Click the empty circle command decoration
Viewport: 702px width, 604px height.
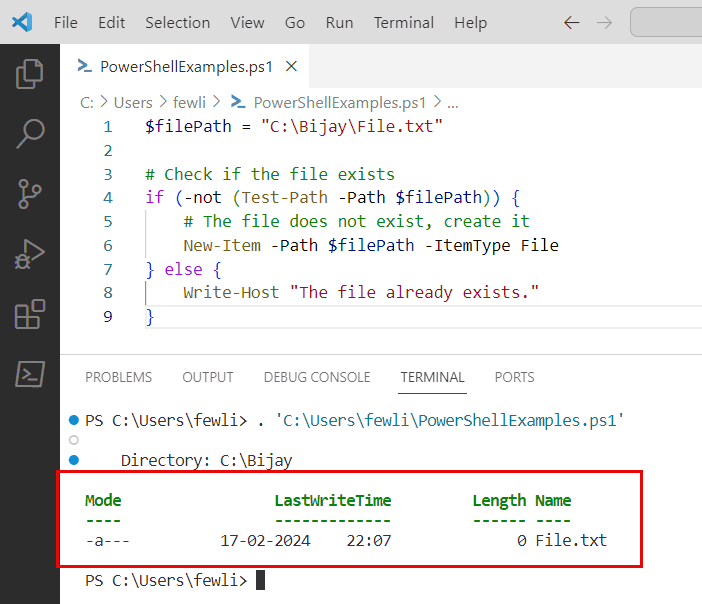(74, 440)
